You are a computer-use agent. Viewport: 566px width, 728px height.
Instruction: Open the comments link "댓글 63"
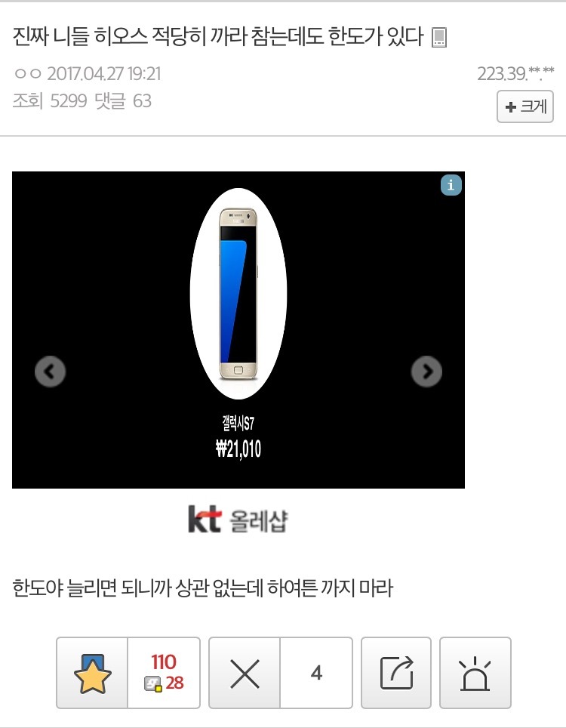point(124,100)
